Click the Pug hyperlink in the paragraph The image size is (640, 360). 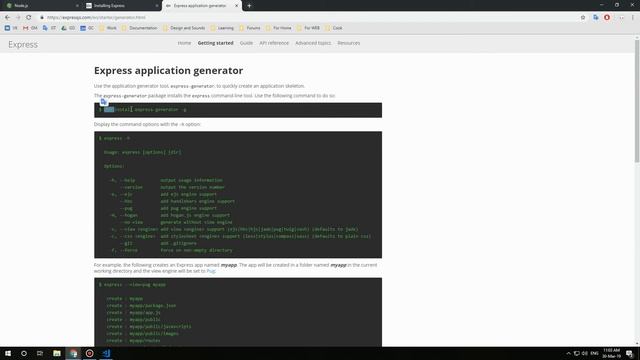click(211, 271)
